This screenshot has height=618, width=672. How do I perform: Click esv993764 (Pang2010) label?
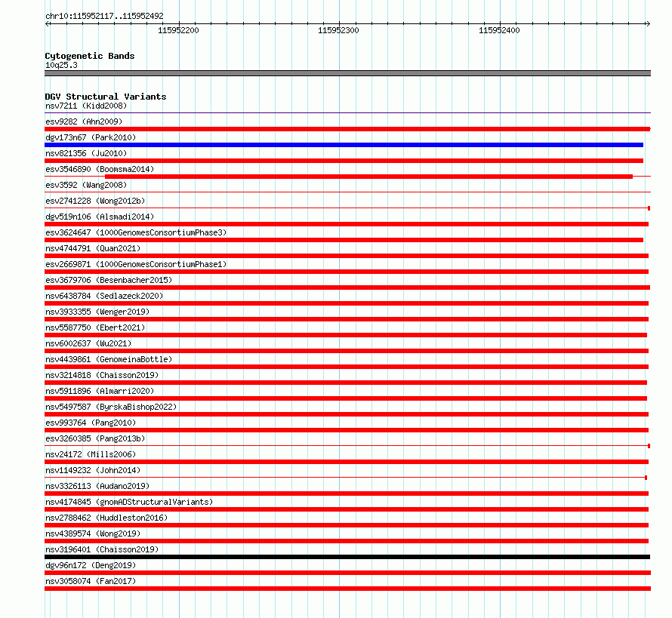pyautogui.click(x=91, y=423)
